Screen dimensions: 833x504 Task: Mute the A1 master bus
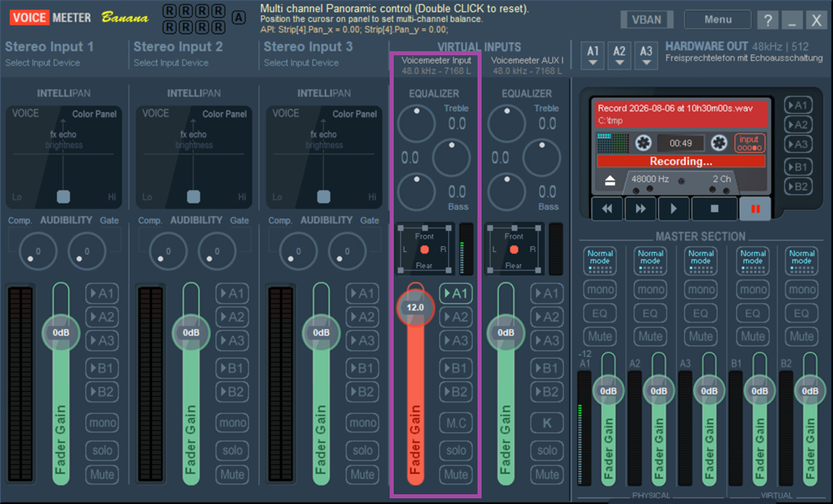coord(600,337)
